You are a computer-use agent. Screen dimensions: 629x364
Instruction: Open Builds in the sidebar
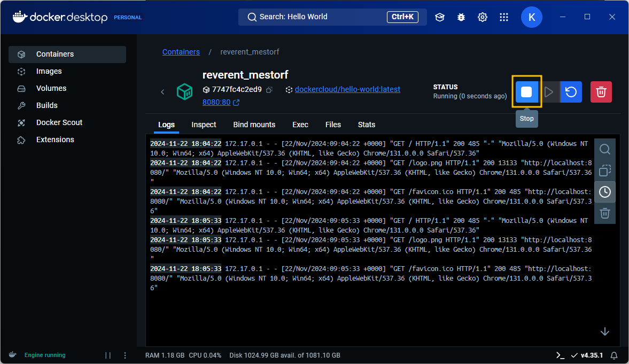[x=67, y=105]
